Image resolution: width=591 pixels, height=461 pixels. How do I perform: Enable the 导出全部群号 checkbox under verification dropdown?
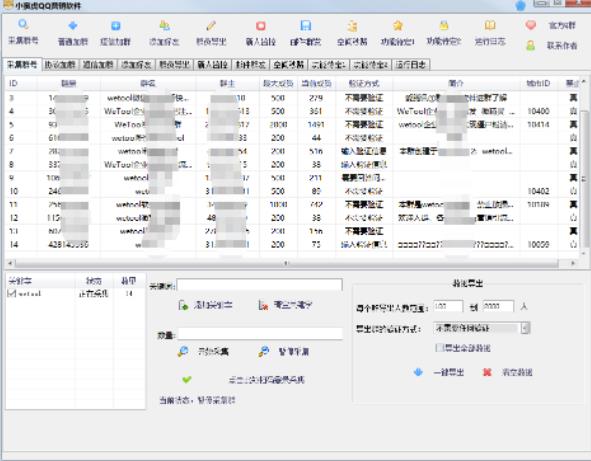(439, 348)
